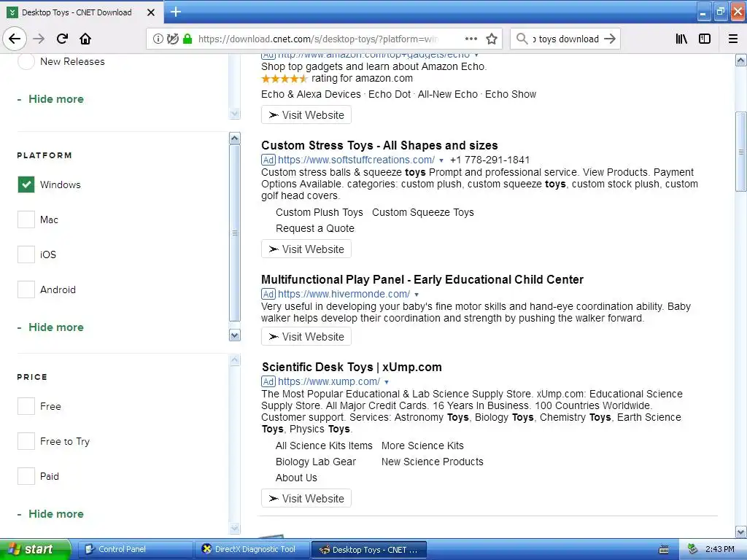
Task: Open Custom Stress Toys headline link
Action: (x=379, y=145)
